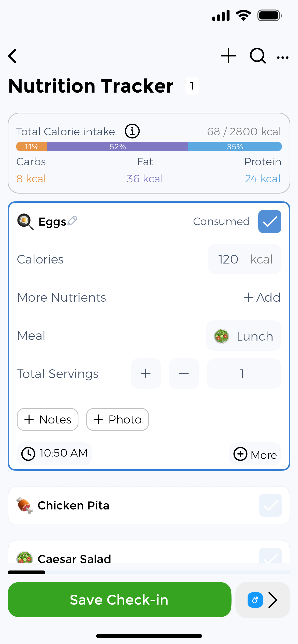Decrease Total Servings with minus button
The image size is (298, 644).
[184, 374]
